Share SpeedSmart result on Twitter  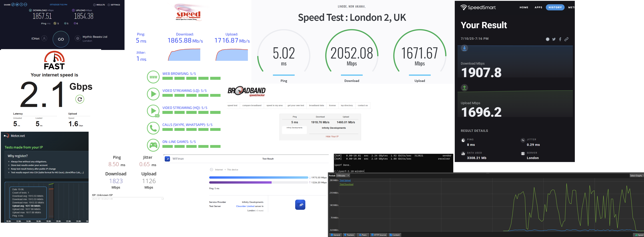(554, 39)
